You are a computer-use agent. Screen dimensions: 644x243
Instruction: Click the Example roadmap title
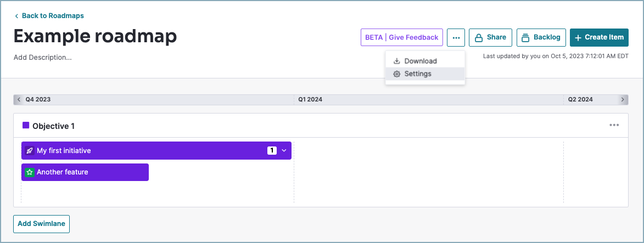(96, 37)
